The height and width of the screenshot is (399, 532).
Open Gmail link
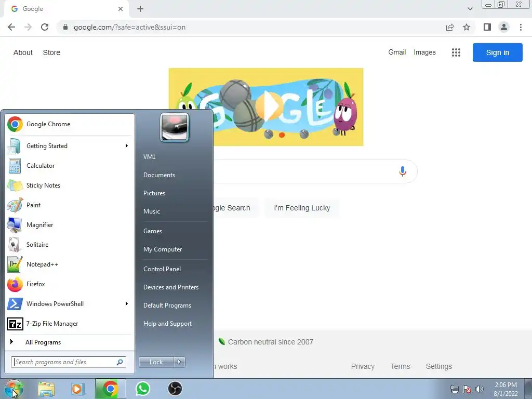point(397,52)
